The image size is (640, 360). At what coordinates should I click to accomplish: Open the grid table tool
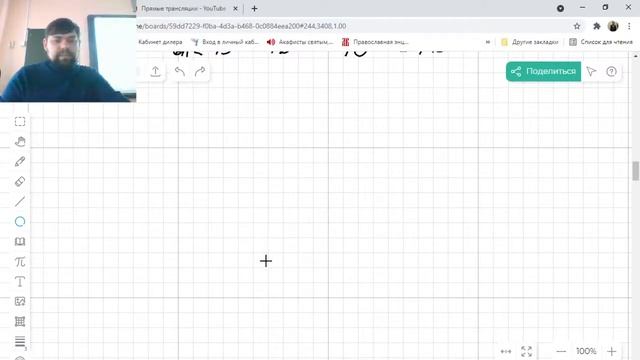20,322
